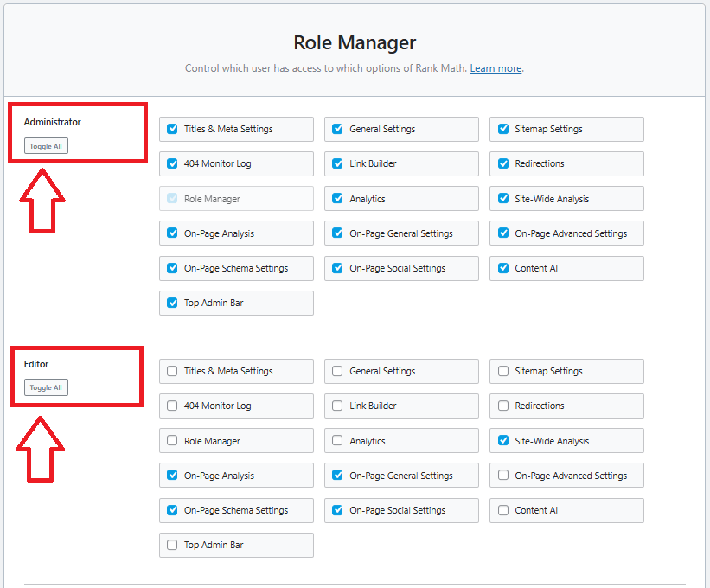Uncheck Editor Site-Wide Analysis checkbox
The height and width of the screenshot is (588, 710).
[x=503, y=441]
